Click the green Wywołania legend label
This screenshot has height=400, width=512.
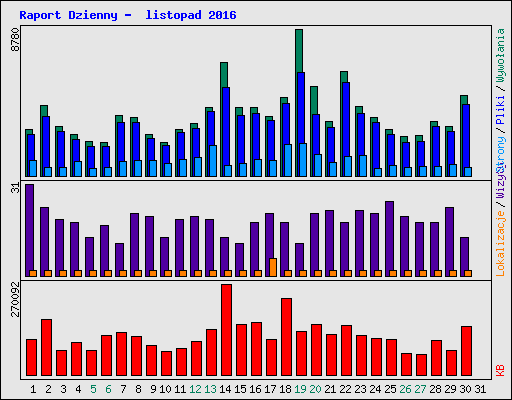pos(500,55)
